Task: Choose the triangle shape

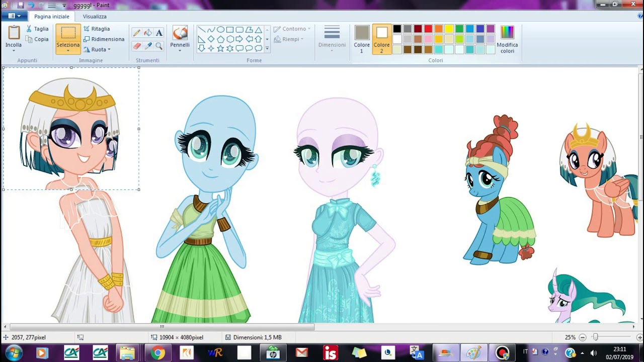Action: click(x=259, y=30)
